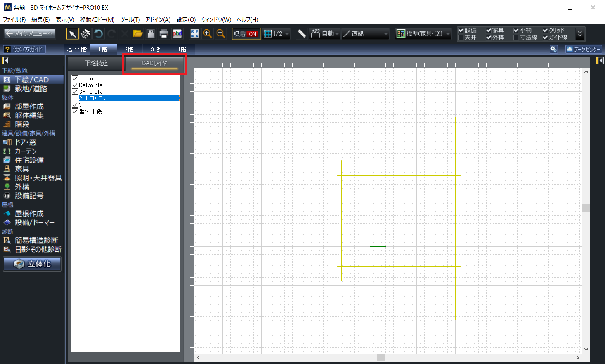The width and height of the screenshot is (605, 364).
Task: Open the データセンター button
Action: 583,49
